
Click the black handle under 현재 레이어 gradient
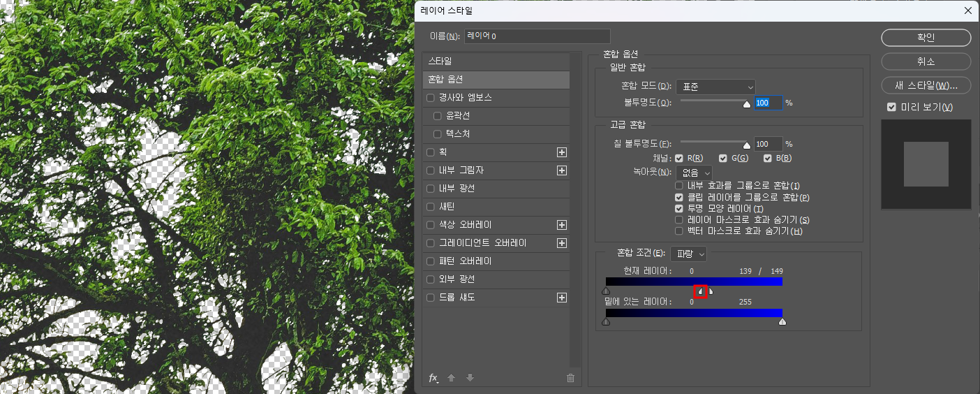click(x=606, y=291)
